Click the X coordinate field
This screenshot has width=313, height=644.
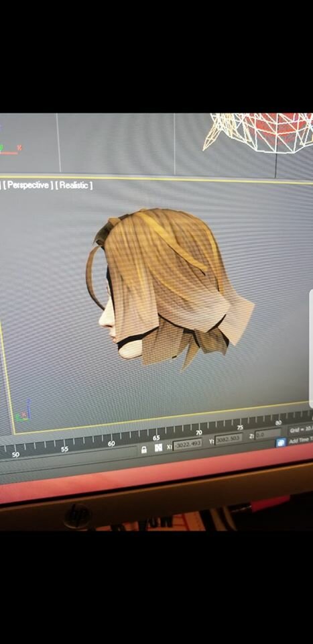(x=188, y=444)
